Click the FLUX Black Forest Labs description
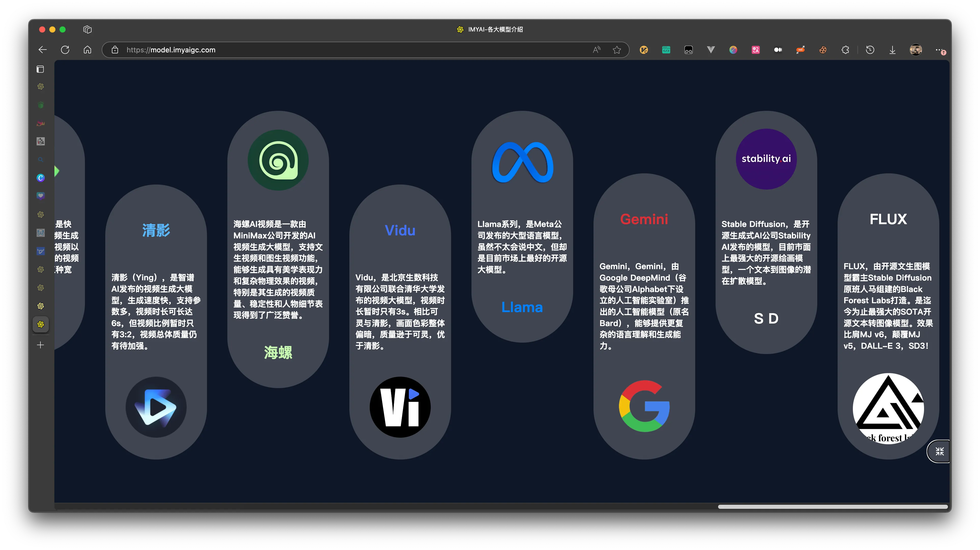Viewport: 980px width, 550px height. pos(888,306)
